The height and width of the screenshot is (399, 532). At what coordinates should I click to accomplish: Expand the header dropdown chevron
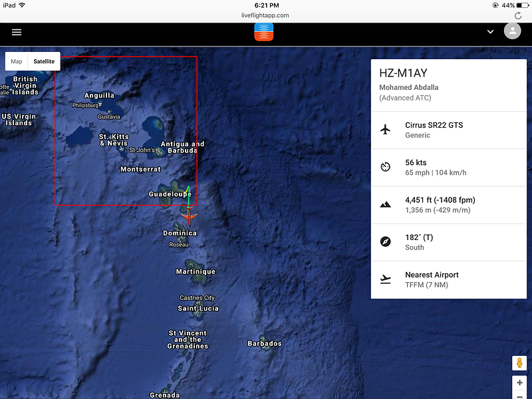(490, 32)
